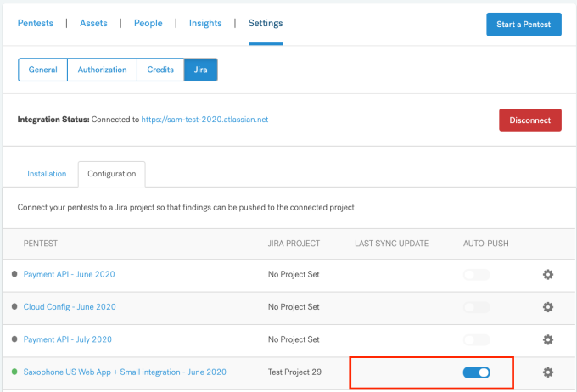Toggle auto-push for Cloud Config - June 2020
Screen dimensions: 577x392
477,307
